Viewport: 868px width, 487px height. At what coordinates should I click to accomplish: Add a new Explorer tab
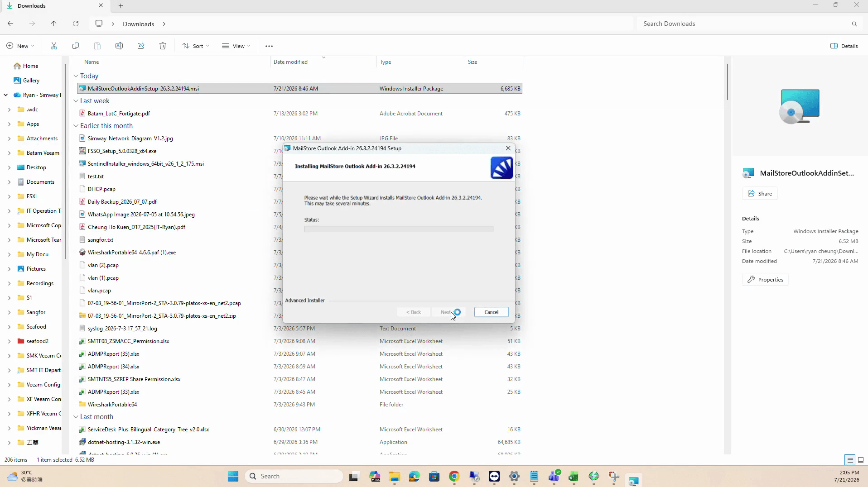121,5
